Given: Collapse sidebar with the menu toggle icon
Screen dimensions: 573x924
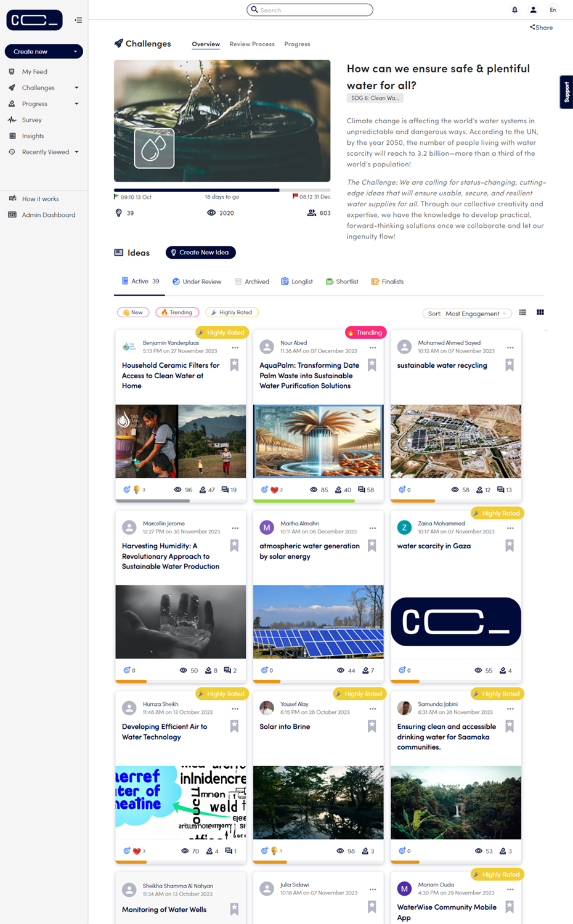Looking at the screenshot, I should (x=78, y=20).
